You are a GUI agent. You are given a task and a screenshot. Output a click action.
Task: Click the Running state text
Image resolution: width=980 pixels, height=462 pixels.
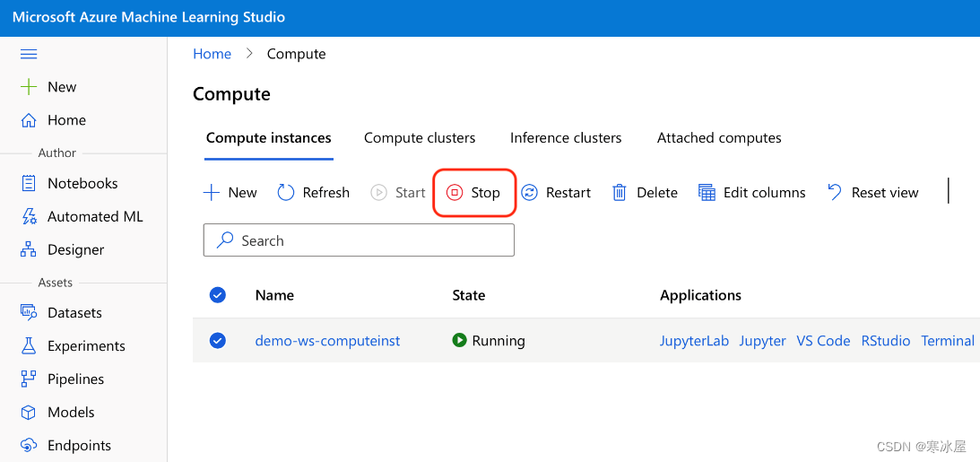pyautogui.click(x=499, y=341)
